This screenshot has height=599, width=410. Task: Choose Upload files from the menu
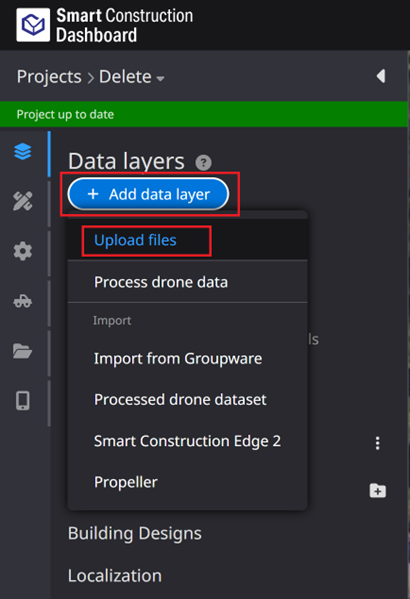click(x=135, y=240)
